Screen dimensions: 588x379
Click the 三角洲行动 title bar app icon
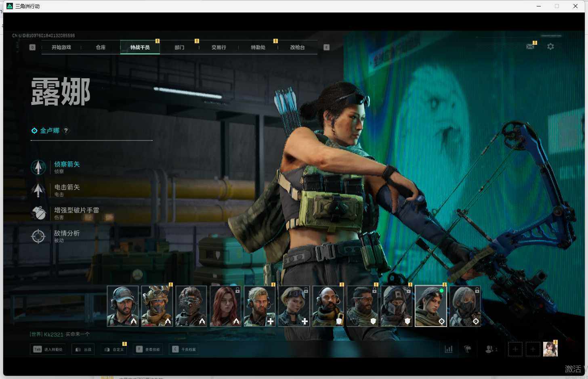(x=10, y=6)
